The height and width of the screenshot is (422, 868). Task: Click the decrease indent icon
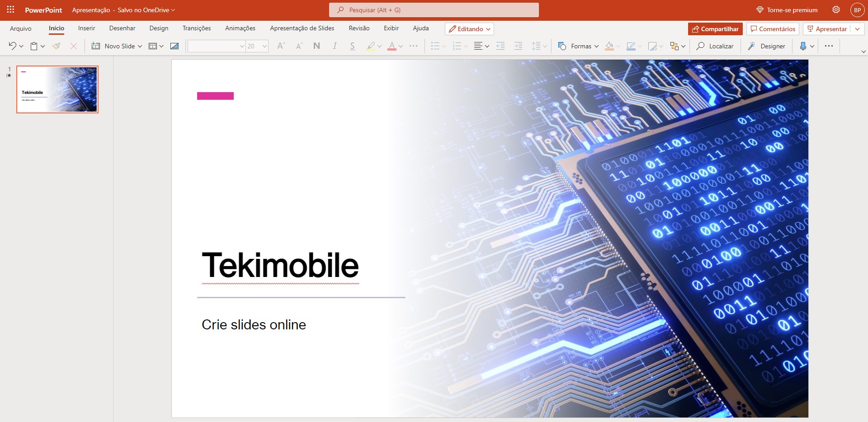pos(500,46)
